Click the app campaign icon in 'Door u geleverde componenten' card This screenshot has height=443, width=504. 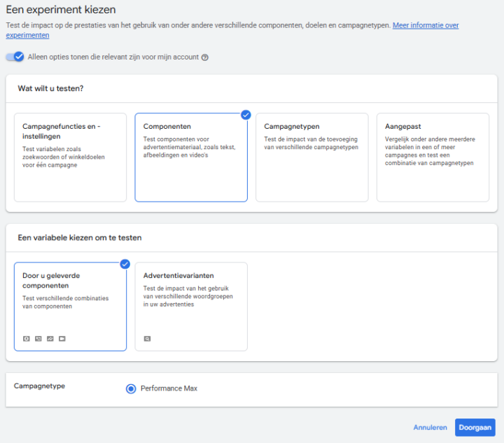(x=27, y=339)
